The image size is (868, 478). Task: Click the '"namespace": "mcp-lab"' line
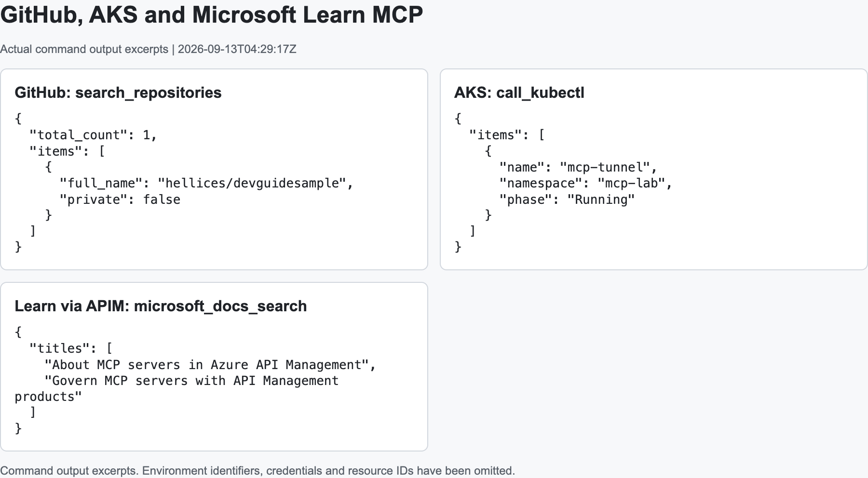click(x=586, y=183)
